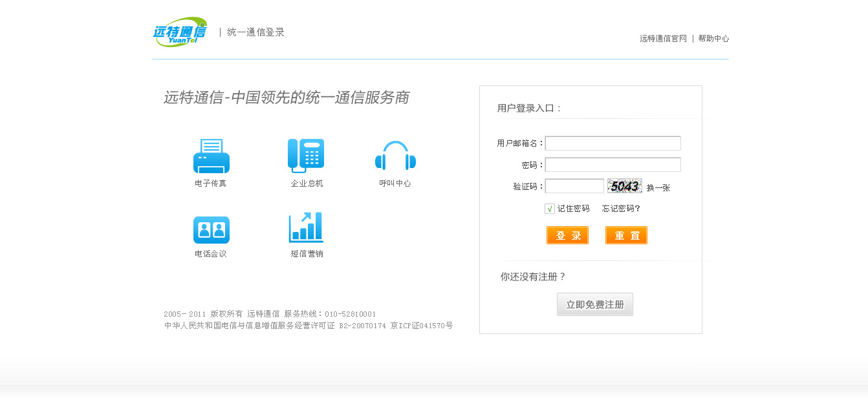Open the 电子传真 fax icon
The image size is (868, 420).
click(212, 156)
